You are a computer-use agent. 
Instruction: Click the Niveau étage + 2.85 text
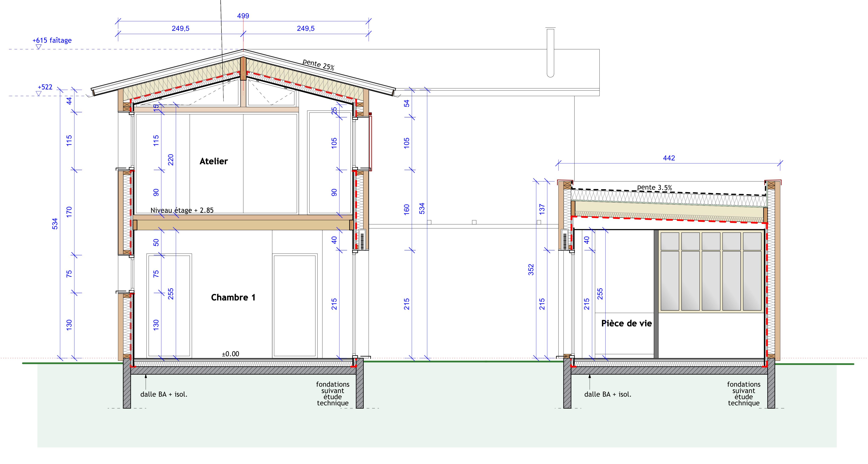pos(182,211)
